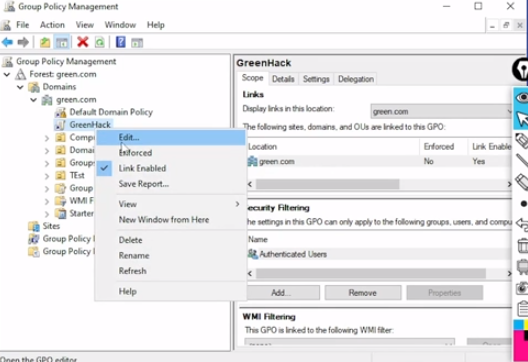
Task: Click the undo arrow icon in side toolbar
Action: point(522,224)
